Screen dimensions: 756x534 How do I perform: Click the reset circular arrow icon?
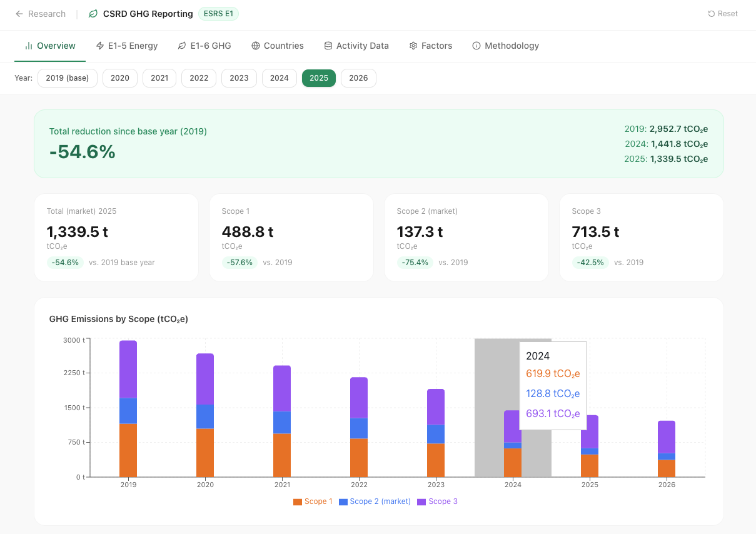[x=712, y=14]
